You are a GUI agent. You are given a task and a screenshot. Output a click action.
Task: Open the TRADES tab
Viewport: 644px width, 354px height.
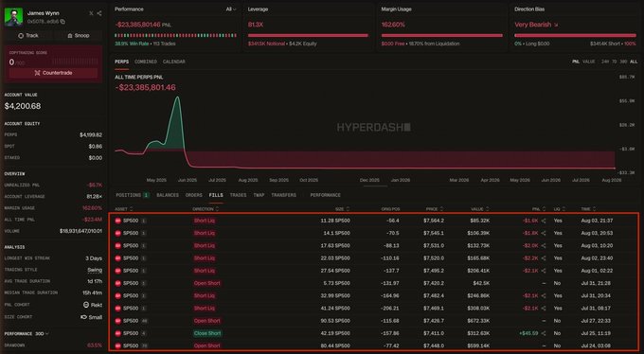click(239, 195)
